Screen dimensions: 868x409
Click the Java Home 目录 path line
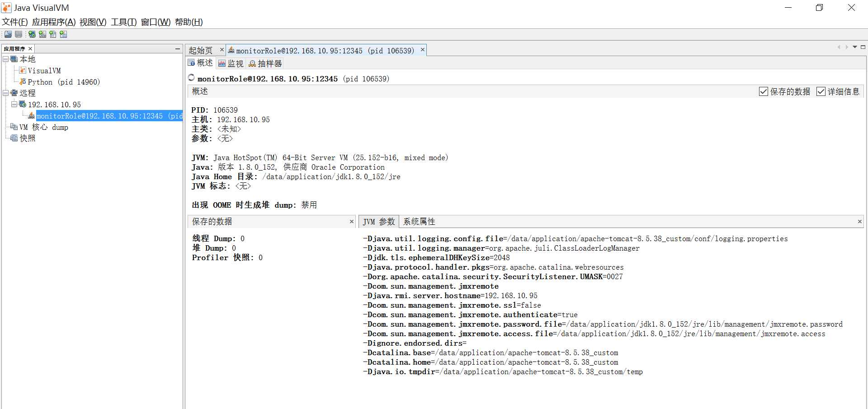296,176
